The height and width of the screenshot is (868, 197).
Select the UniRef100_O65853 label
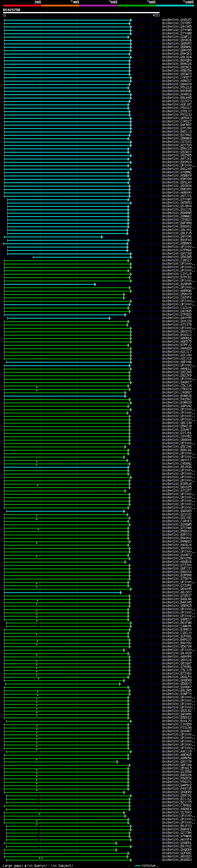(x=177, y=203)
